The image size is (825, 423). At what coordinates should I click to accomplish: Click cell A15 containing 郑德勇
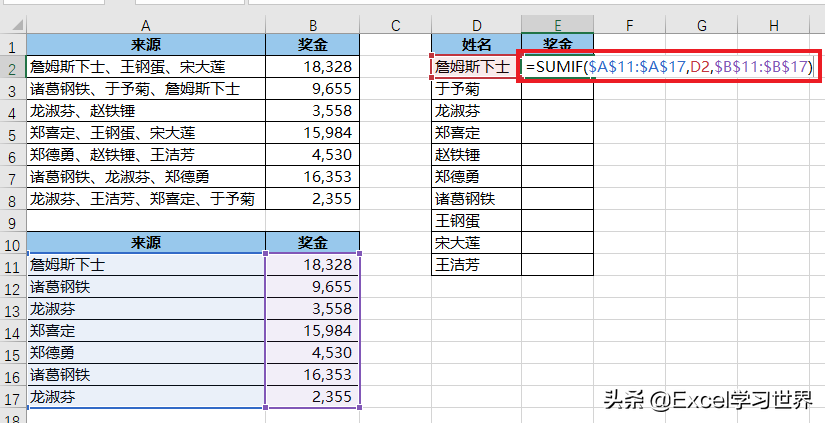tap(146, 353)
